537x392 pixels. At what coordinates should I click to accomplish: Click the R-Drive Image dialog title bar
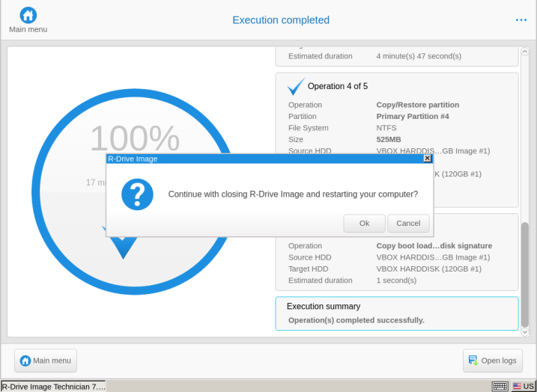(264, 159)
